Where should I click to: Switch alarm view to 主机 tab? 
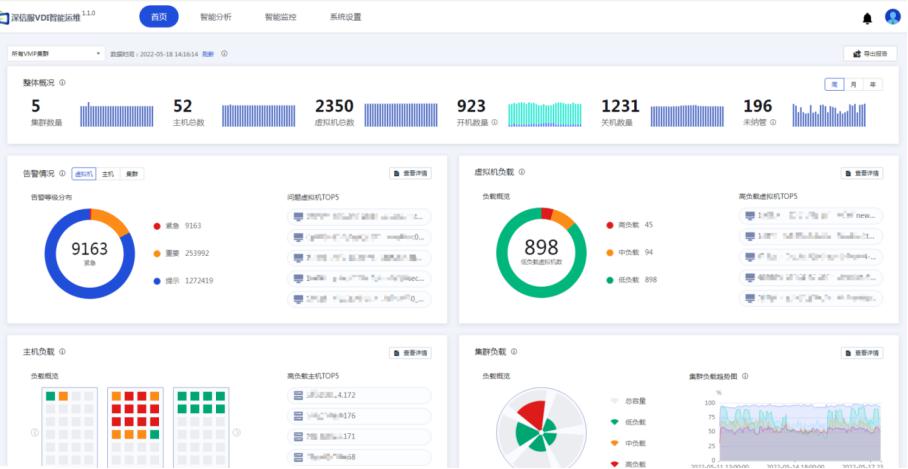click(x=108, y=174)
